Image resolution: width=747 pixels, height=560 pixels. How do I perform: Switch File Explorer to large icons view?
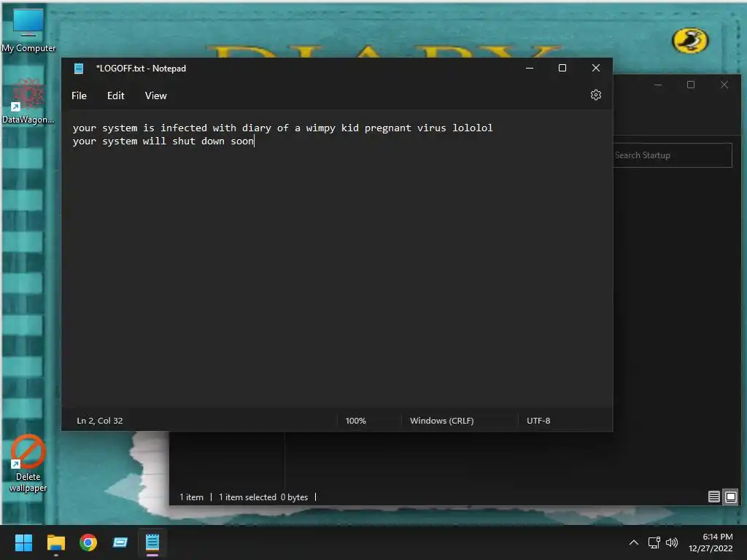coord(731,497)
